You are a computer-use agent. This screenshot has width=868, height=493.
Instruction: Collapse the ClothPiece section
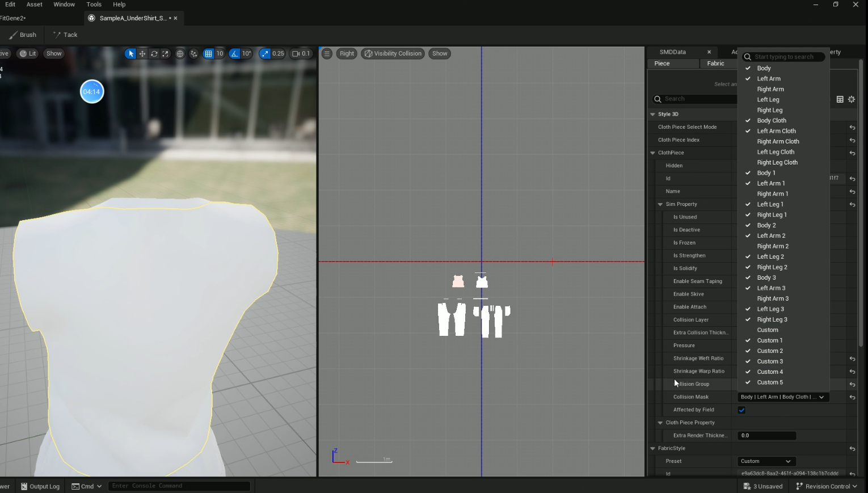pyautogui.click(x=652, y=153)
